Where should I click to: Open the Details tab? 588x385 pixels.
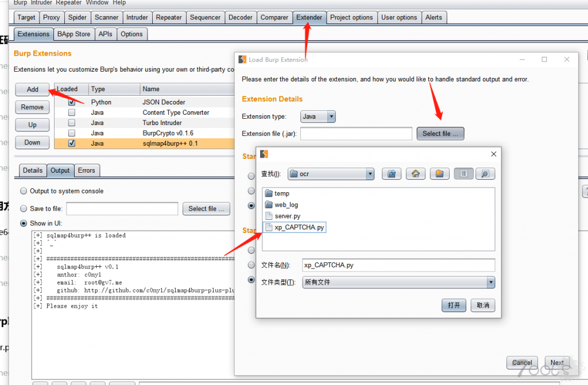33,170
